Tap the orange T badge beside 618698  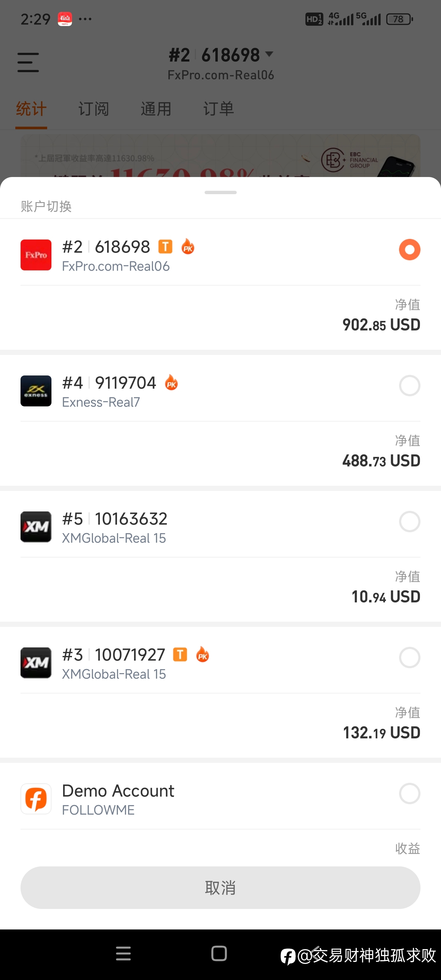tap(165, 247)
